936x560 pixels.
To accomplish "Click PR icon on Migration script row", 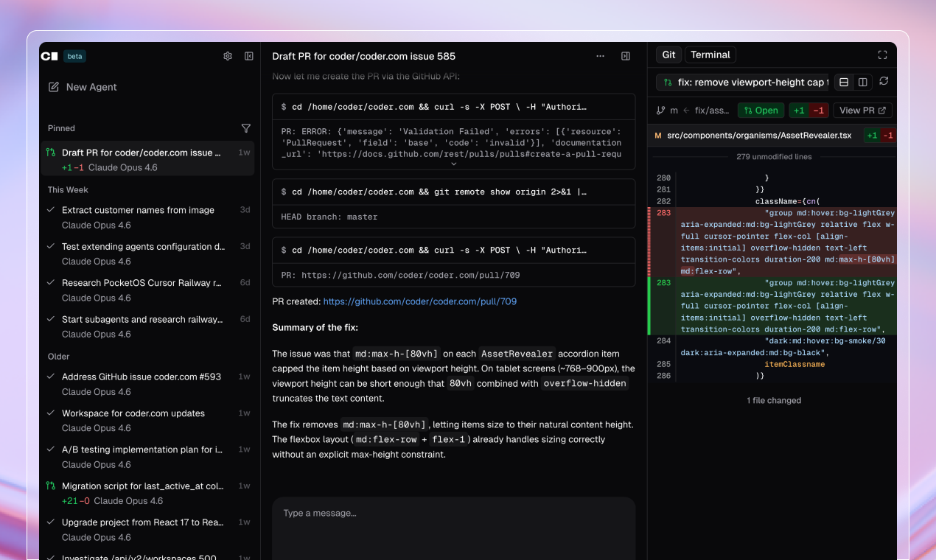I will tap(51, 486).
